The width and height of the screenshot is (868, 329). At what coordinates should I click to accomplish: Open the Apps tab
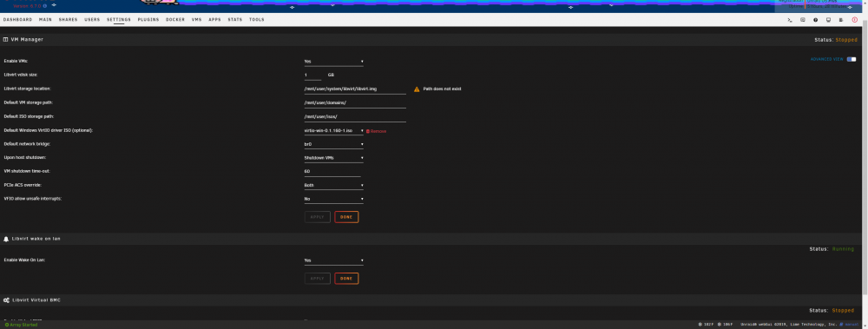pos(214,19)
